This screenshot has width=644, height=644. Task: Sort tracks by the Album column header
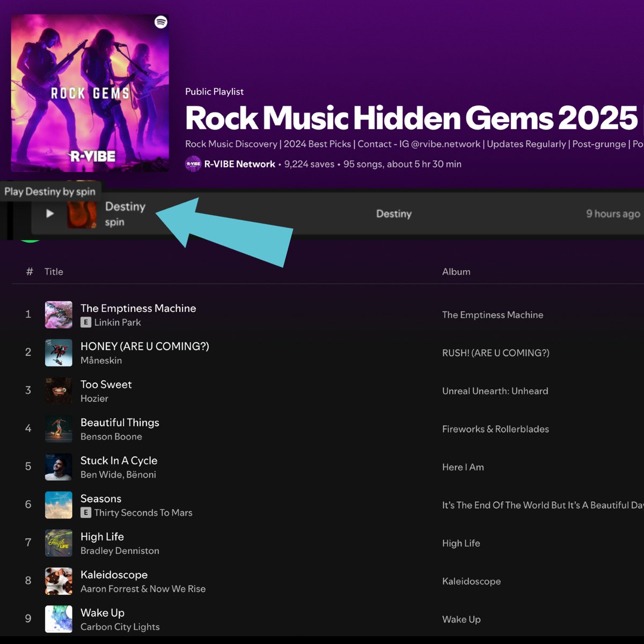[x=456, y=272]
